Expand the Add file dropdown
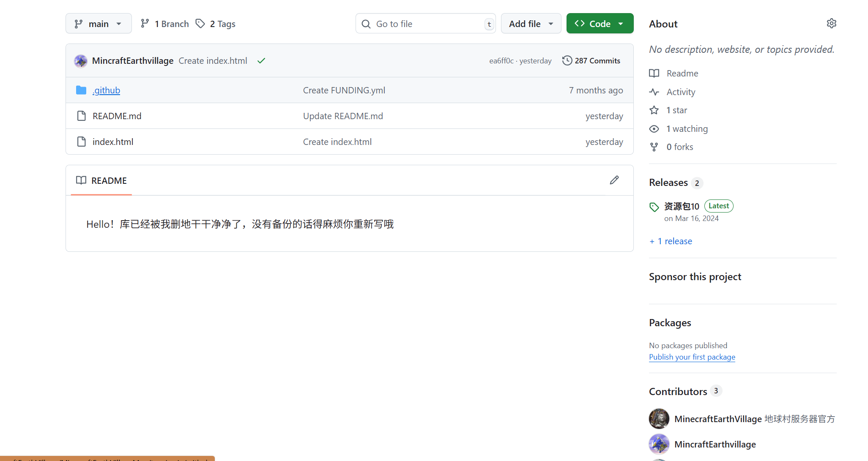The image size is (868, 461). pyautogui.click(x=531, y=24)
